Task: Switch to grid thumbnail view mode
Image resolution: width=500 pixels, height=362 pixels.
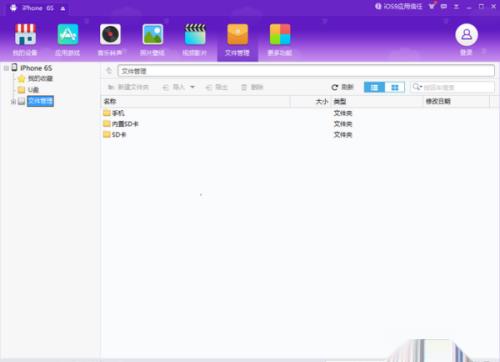Action: tap(395, 87)
